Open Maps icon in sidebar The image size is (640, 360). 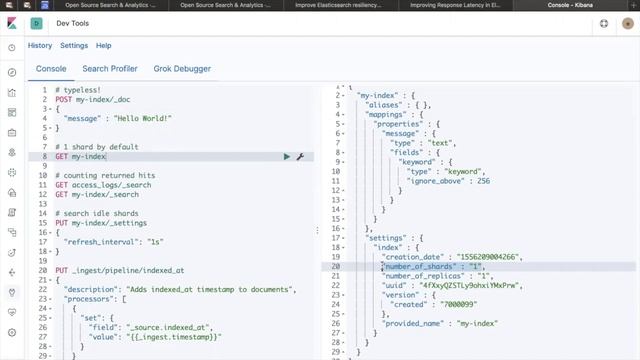pyautogui.click(x=12, y=153)
